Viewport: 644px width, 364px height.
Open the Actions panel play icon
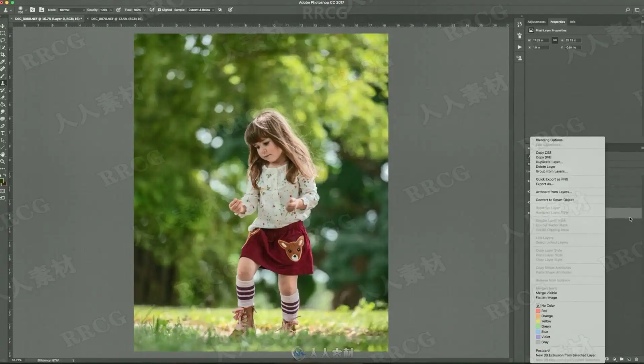tap(519, 47)
